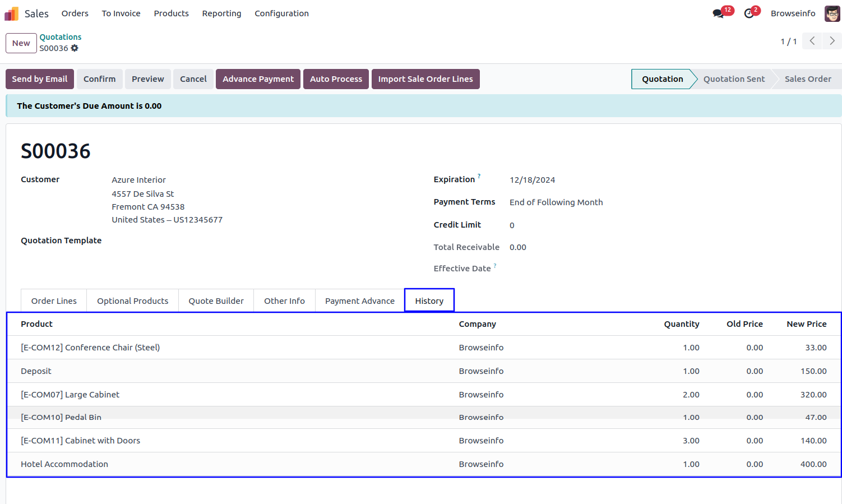The image size is (842, 504).
Task: Open the gear actions menu beside S00036
Action: 75,48
